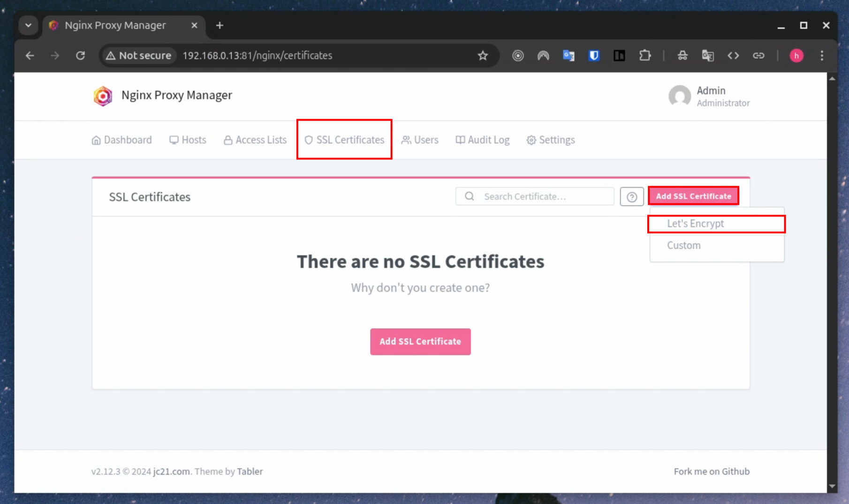The width and height of the screenshot is (849, 504).
Task: Reload the page with the refresh icon
Action: pos(80,56)
